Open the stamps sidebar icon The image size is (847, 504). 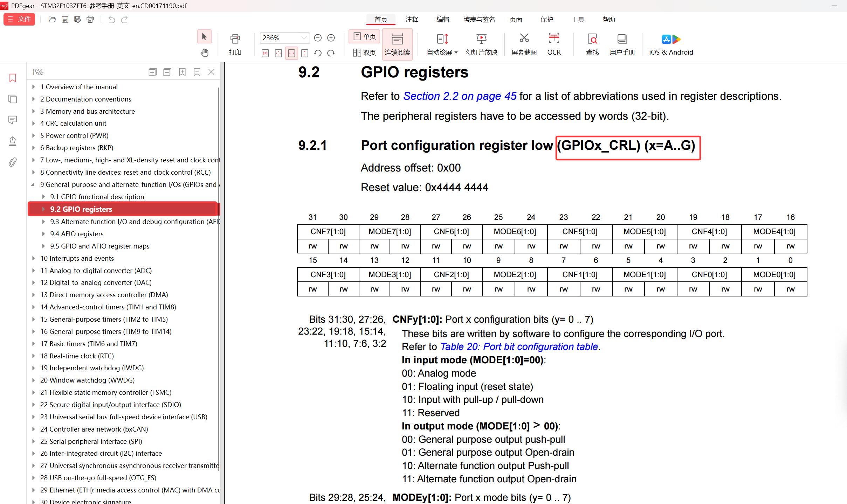(13, 141)
